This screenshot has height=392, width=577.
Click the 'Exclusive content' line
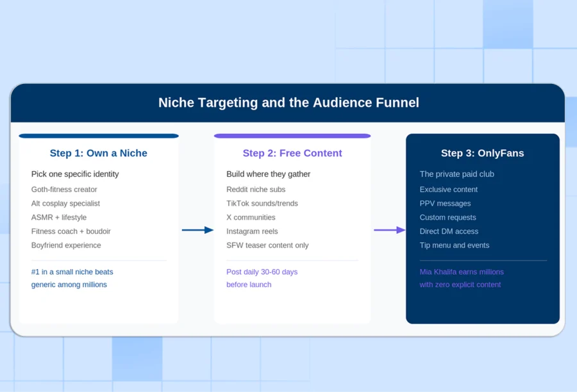(x=449, y=190)
